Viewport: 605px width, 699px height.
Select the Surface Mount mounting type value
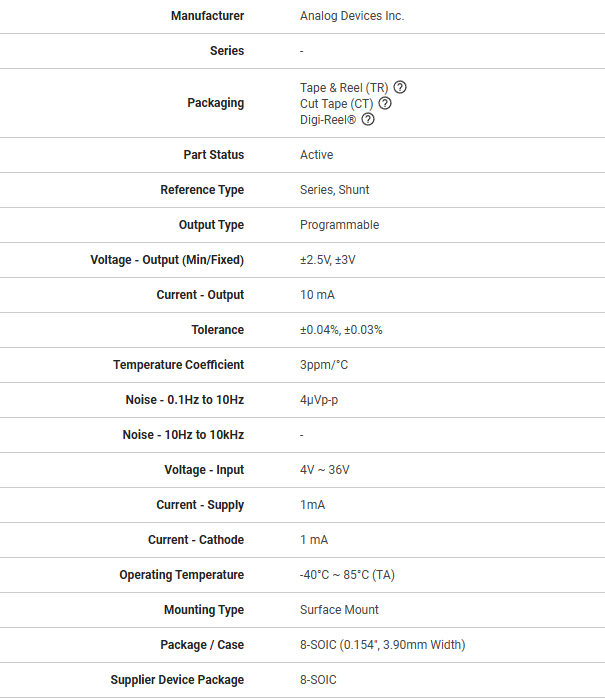tap(339, 610)
